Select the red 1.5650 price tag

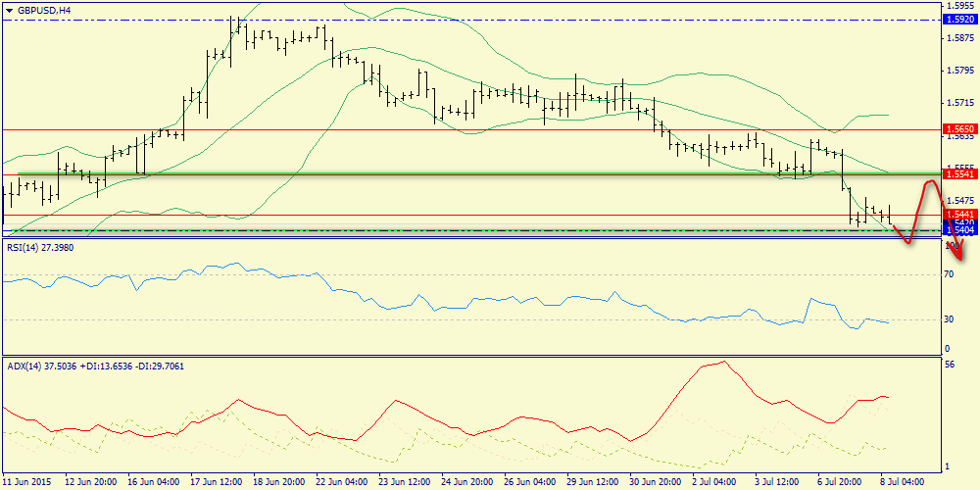click(x=959, y=128)
